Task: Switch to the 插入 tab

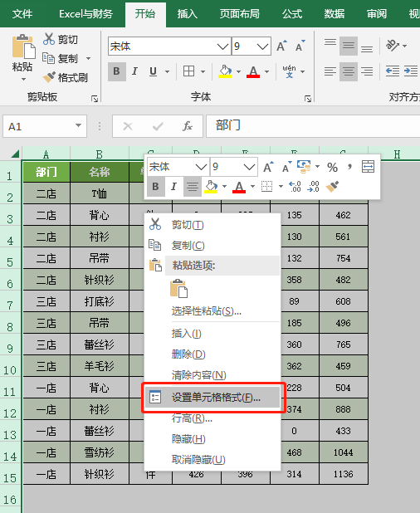Action: [x=187, y=14]
